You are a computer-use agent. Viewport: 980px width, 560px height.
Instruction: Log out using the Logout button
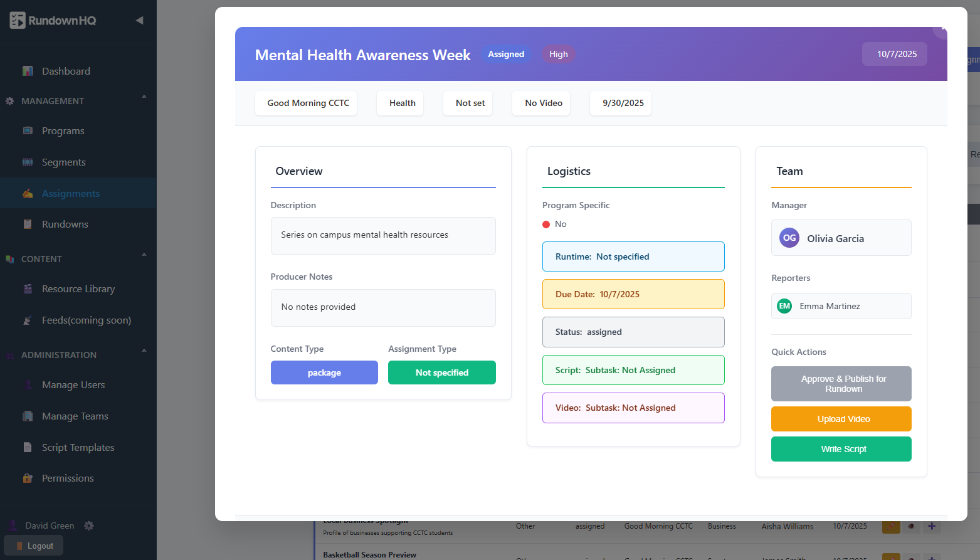(x=34, y=546)
